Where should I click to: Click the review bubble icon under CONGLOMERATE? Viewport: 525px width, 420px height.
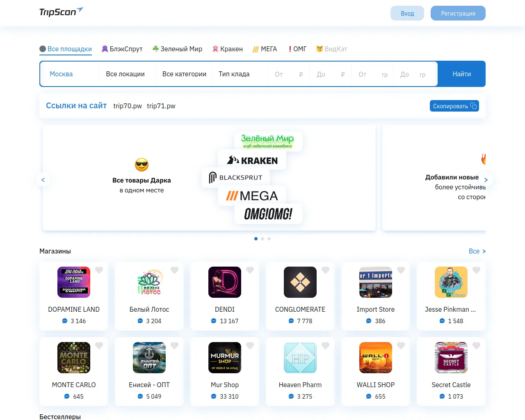click(x=291, y=321)
